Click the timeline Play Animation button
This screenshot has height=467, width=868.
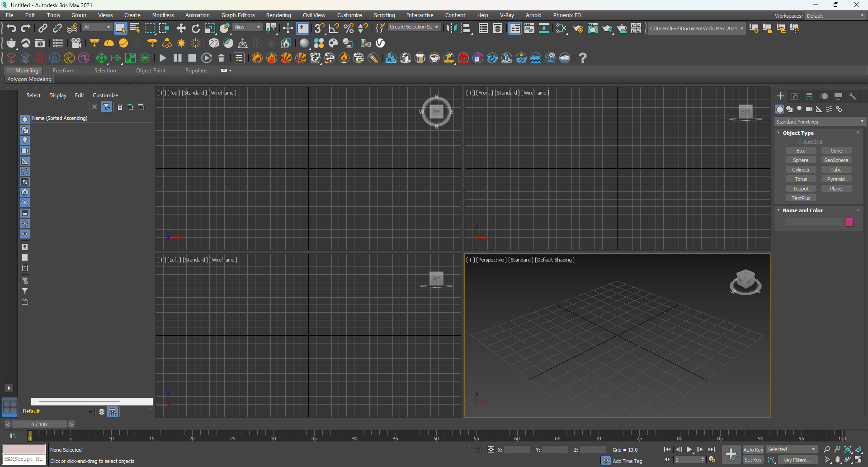pos(689,449)
